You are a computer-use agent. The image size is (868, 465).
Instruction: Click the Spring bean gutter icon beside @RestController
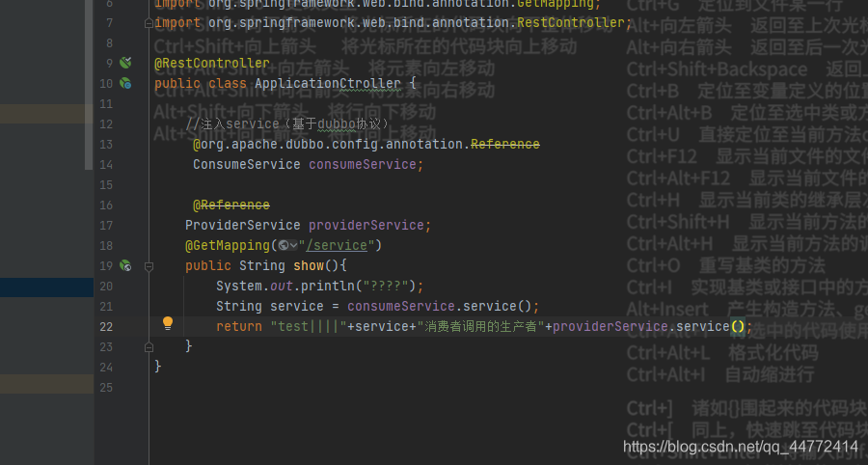point(125,63)
